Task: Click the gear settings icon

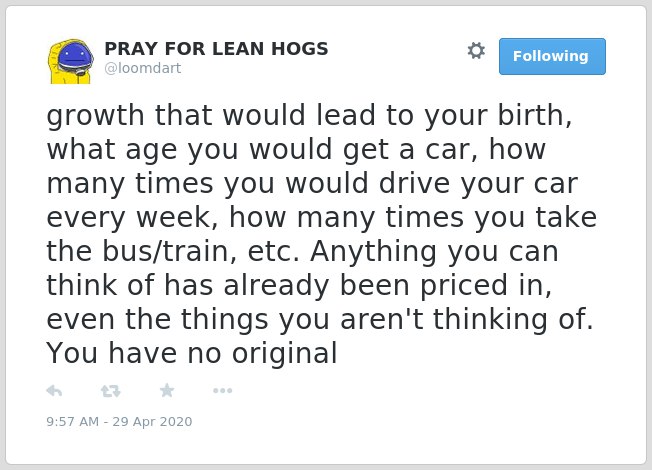Action: click(476, 50)
